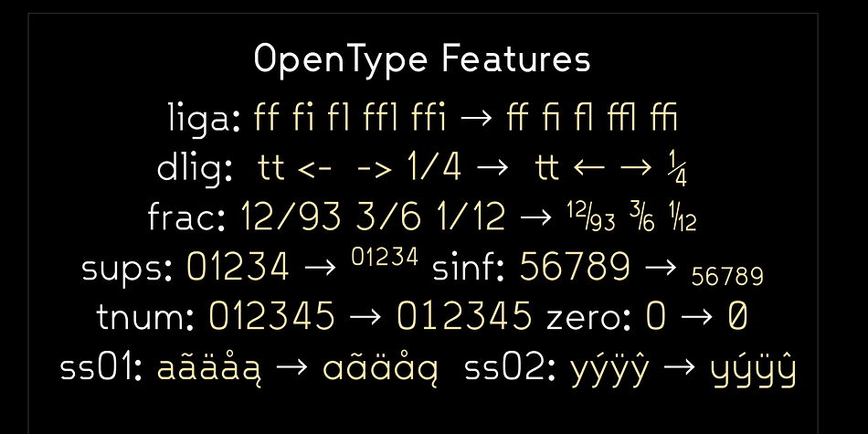Image resolution: width=868 pixels, height=434 pixels.
Task: Select the 12/93 converted fraction result
Action: [x=590, y=217]
